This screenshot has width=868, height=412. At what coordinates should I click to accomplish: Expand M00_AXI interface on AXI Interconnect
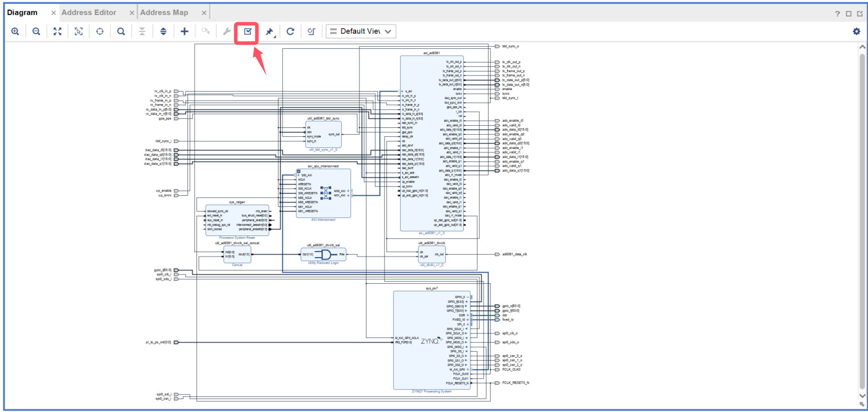point(348,191)
